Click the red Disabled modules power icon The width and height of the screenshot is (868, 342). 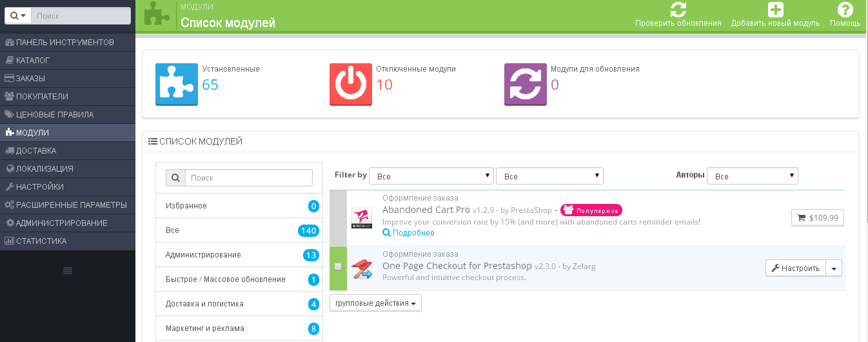(351, 84)
